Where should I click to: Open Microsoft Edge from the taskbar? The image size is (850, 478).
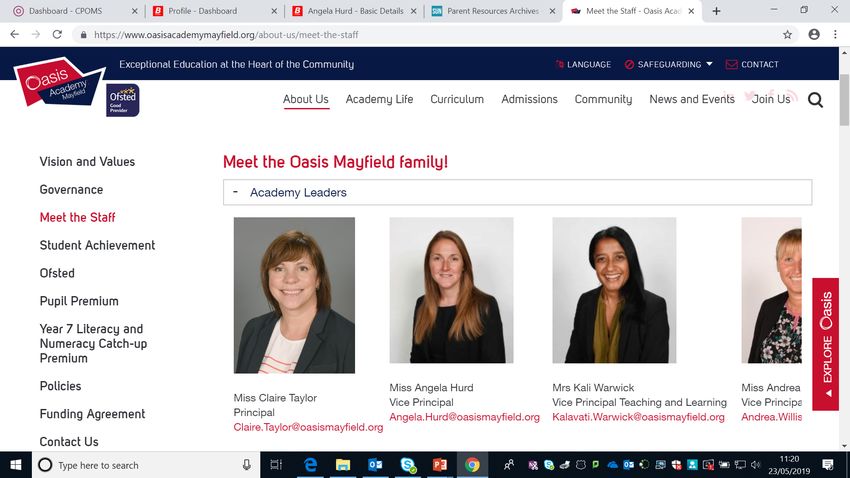[310, 465]
